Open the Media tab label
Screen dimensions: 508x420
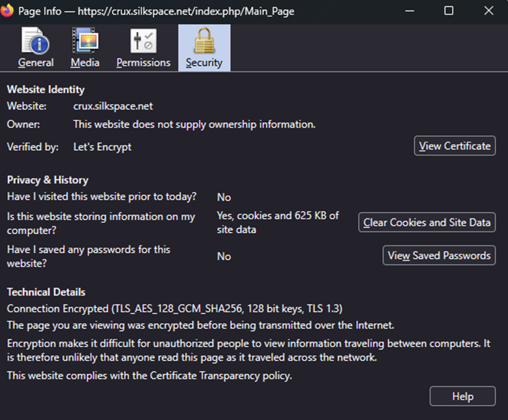[x=85, y=63]
